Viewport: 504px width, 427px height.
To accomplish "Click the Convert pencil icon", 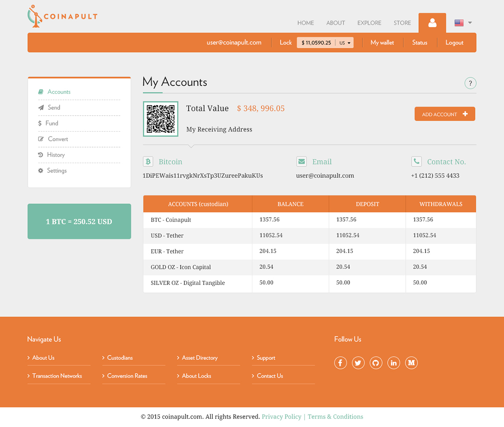I will [x=41, y=139].
